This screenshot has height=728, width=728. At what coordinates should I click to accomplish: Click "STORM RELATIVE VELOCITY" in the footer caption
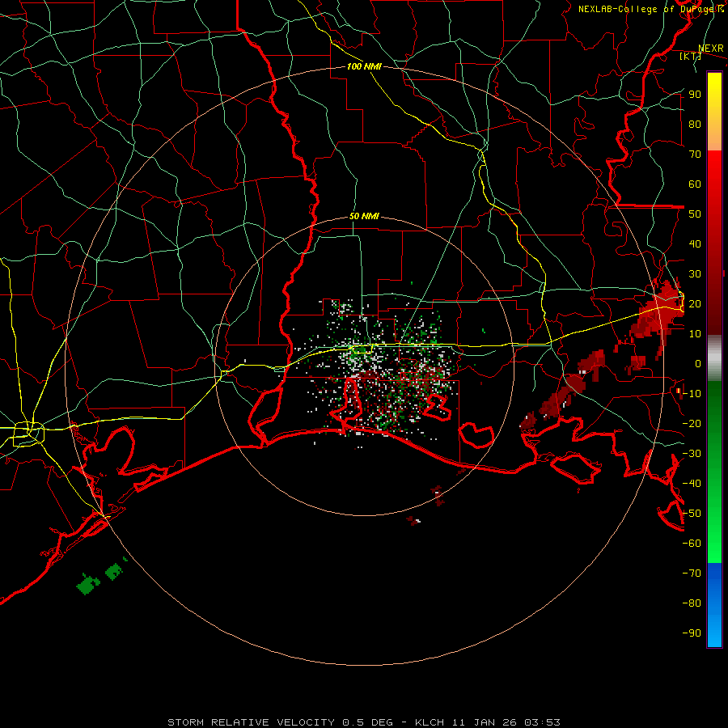coord(251,722)
